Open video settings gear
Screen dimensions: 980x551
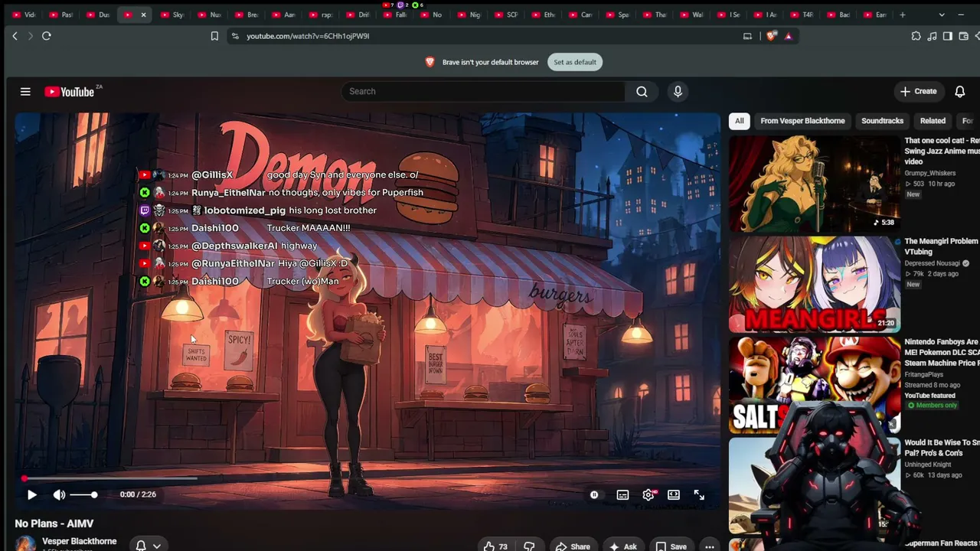(x=648, y=495)
